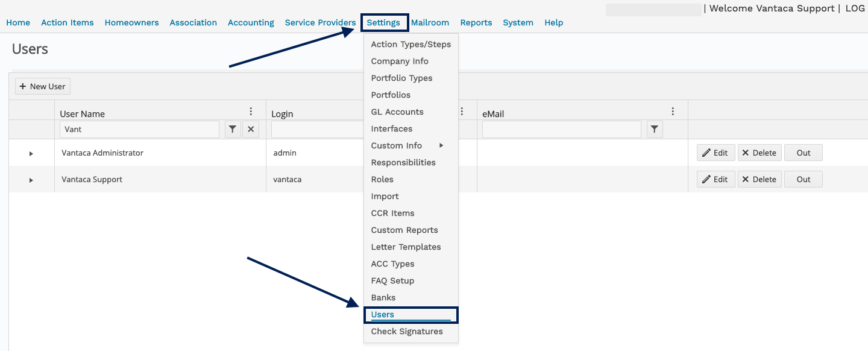Open Check Signatures from the Settings menu
Screen dimensions: 868x351
(407, 331)
